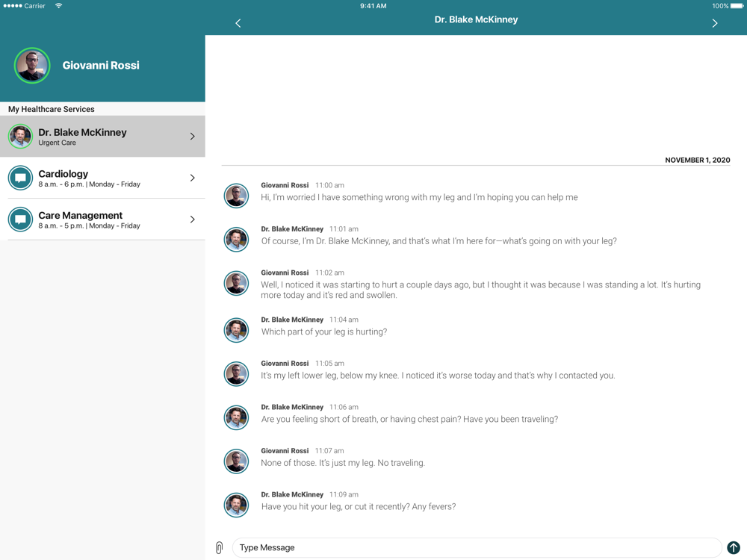The width and height of the screenshot is (747, 560).
Task: Tap Dr. McKinney's avatar on the 11:06 am message
Action: 236,417
